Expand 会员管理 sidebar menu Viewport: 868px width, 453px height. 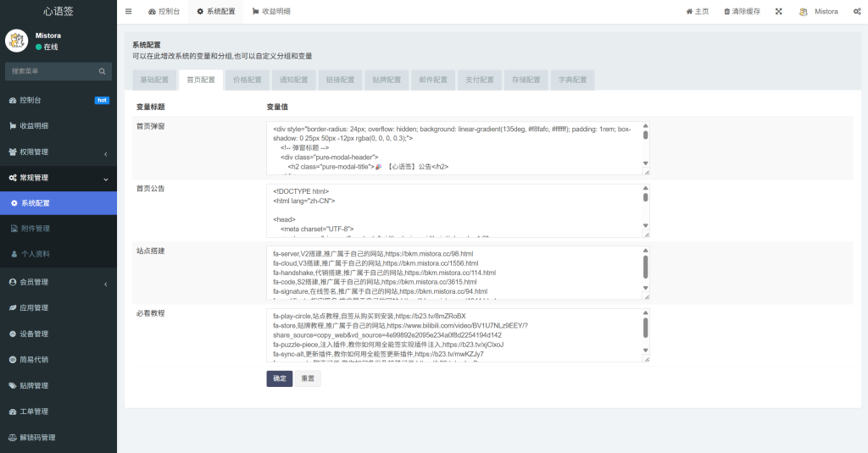coord(58,282)
